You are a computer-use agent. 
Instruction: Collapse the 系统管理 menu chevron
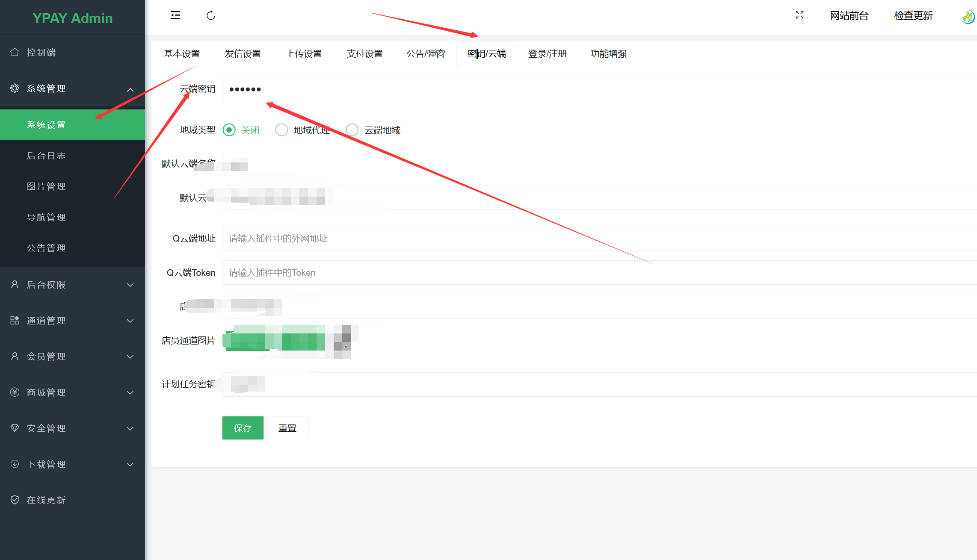[130, 89]
